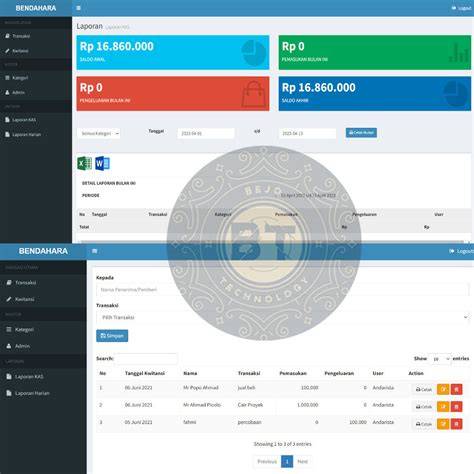Click the Rp 16.860.000 Saldo Awal card

pos(173,52)
